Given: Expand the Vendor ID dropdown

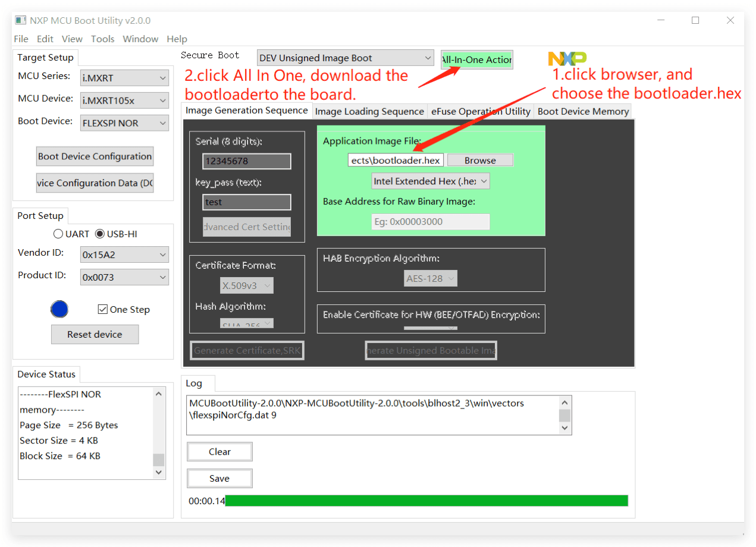Looking at the screenshot, I should click(124, 254).
